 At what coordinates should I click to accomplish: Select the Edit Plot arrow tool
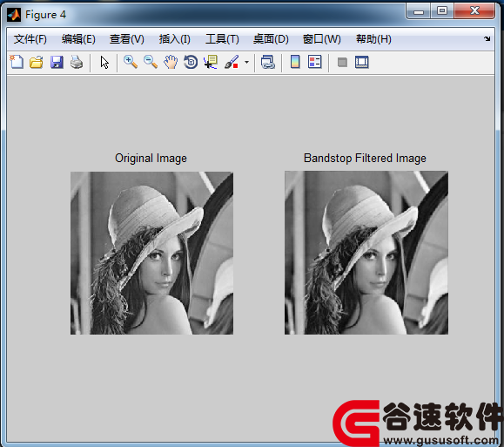point(104,62)
